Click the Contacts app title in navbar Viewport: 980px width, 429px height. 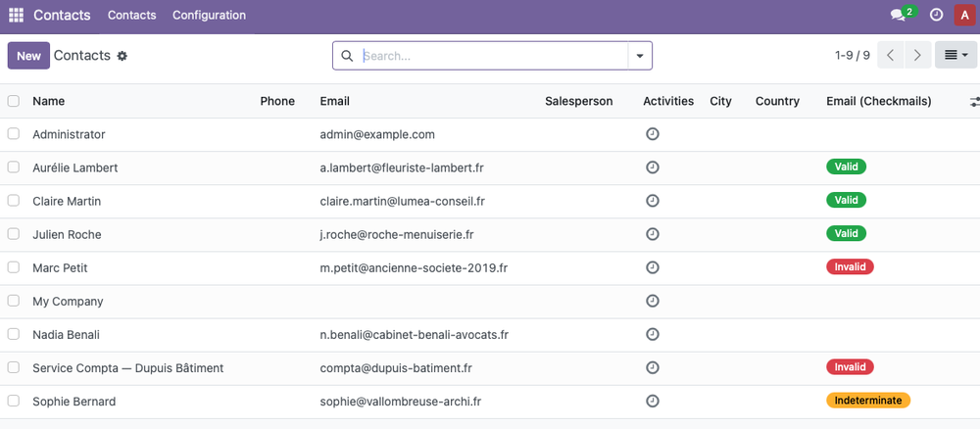point(62,15)
